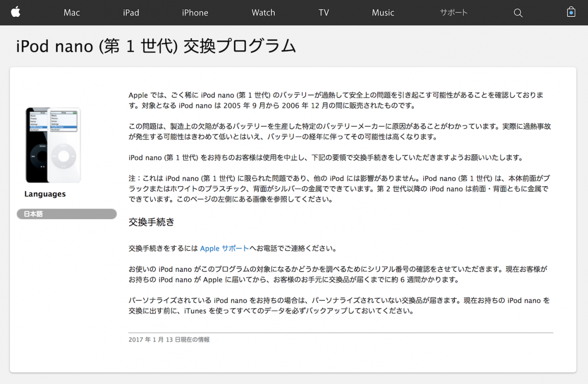The height and width of the screenshot is (384, 588).
Task: Open the Music menu item
Action: 383,13
